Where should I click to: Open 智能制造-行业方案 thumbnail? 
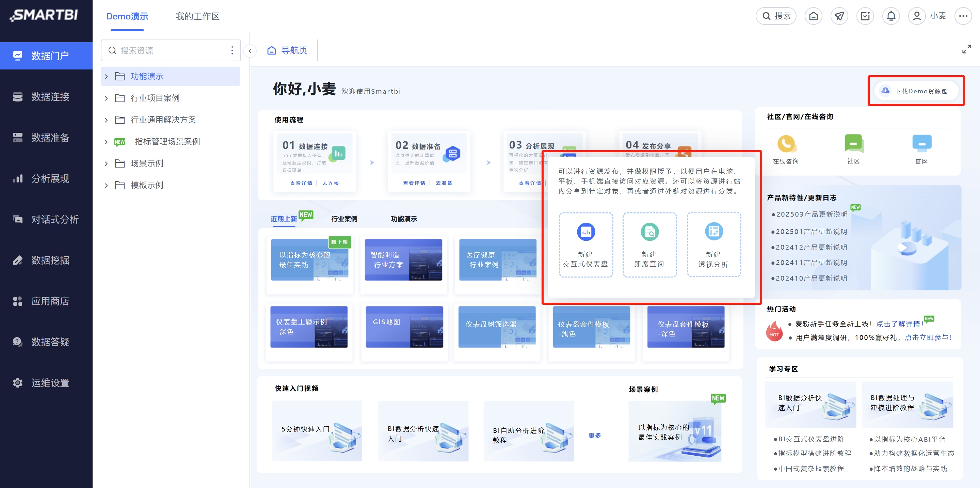pos(403,260)
